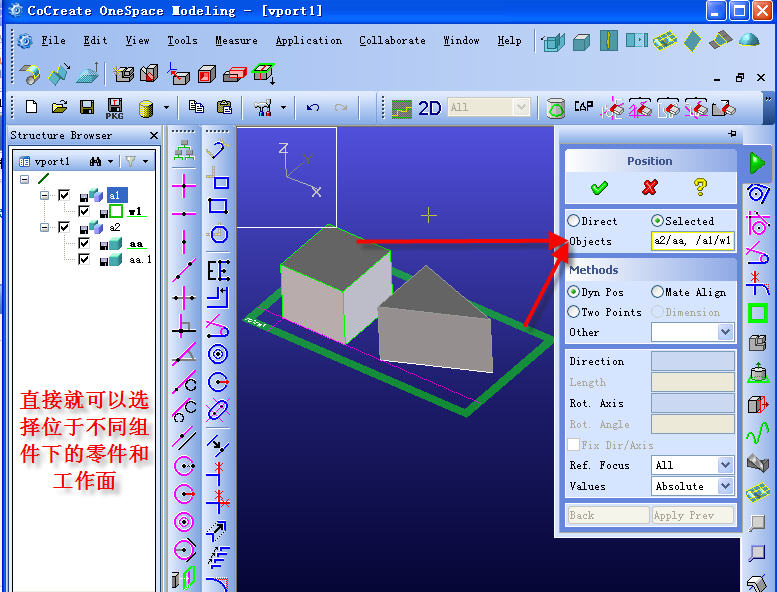777x592 pixels.
Task: Click the Rot. Axis input field
Action: pos(692,403)
